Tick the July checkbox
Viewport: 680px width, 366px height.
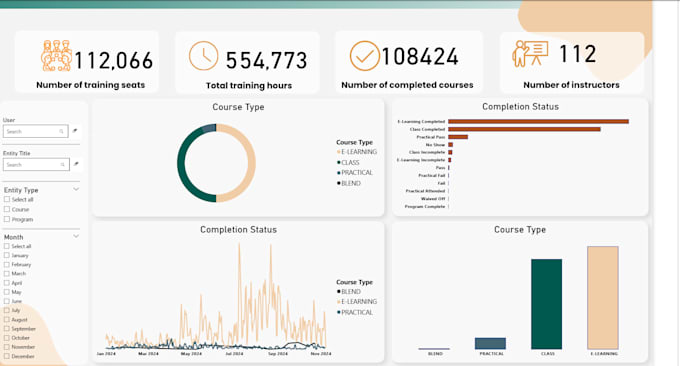7,310
